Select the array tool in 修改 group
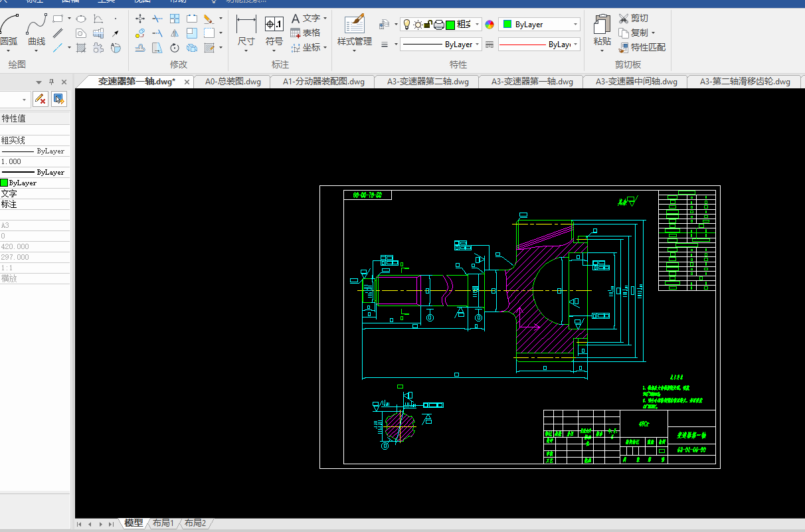This screenshot has height=532, width=805. [x=175, y=19]
